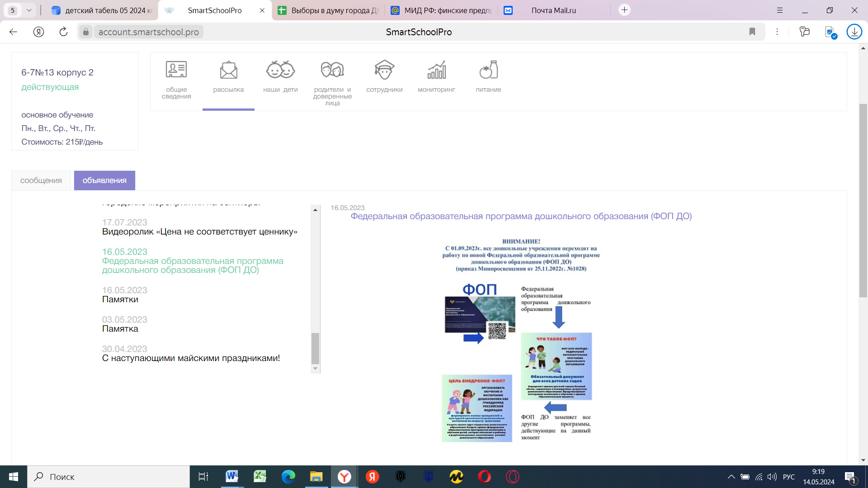Expand the tab group counter dropdown
This screenshot has height=488, width=868.
(29, 10)
